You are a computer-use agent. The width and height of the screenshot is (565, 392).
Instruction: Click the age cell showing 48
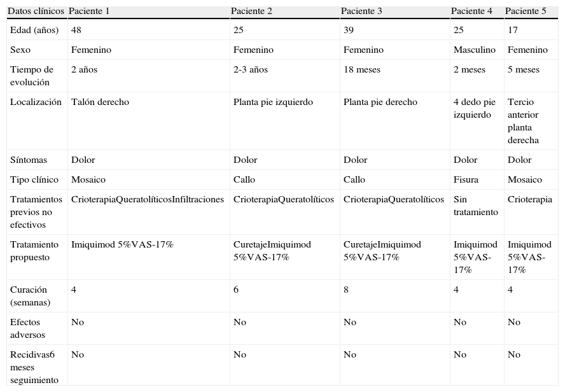[x=76, y=31]
